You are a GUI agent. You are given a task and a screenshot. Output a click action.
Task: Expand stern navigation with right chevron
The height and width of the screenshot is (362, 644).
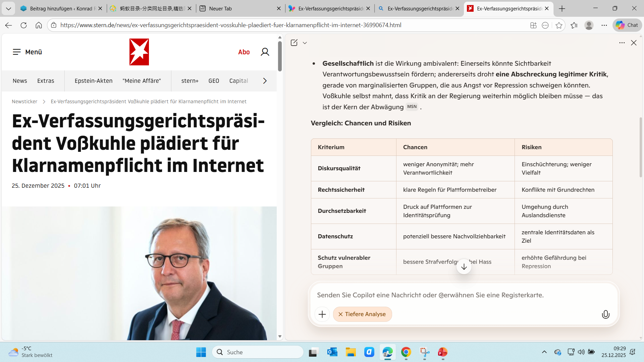pyautogui.click(x=265, y=81)
